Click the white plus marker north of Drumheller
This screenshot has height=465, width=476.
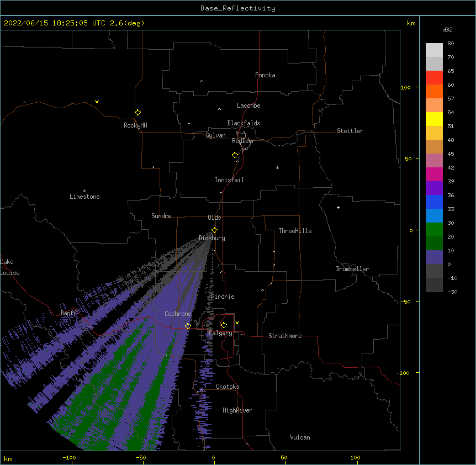click(338, 207)
